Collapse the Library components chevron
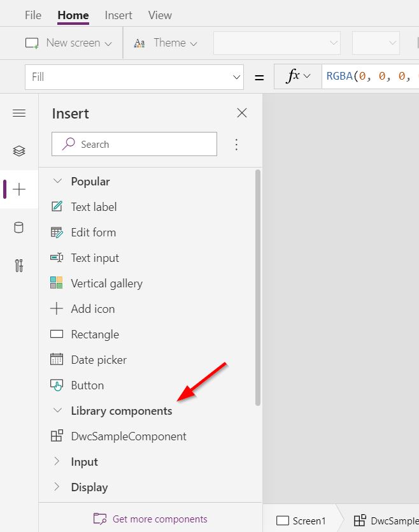This screenshot has width=419, height=532. (58, 410)
